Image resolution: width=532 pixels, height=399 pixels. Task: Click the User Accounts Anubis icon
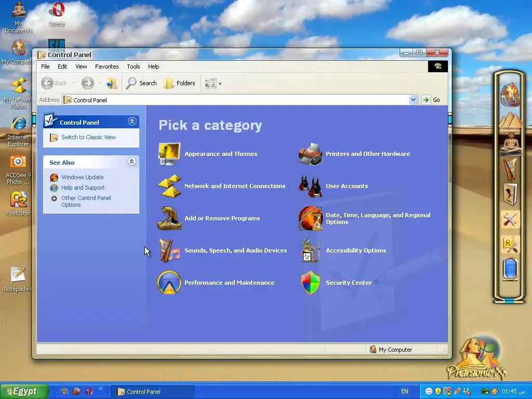[310, 186]
